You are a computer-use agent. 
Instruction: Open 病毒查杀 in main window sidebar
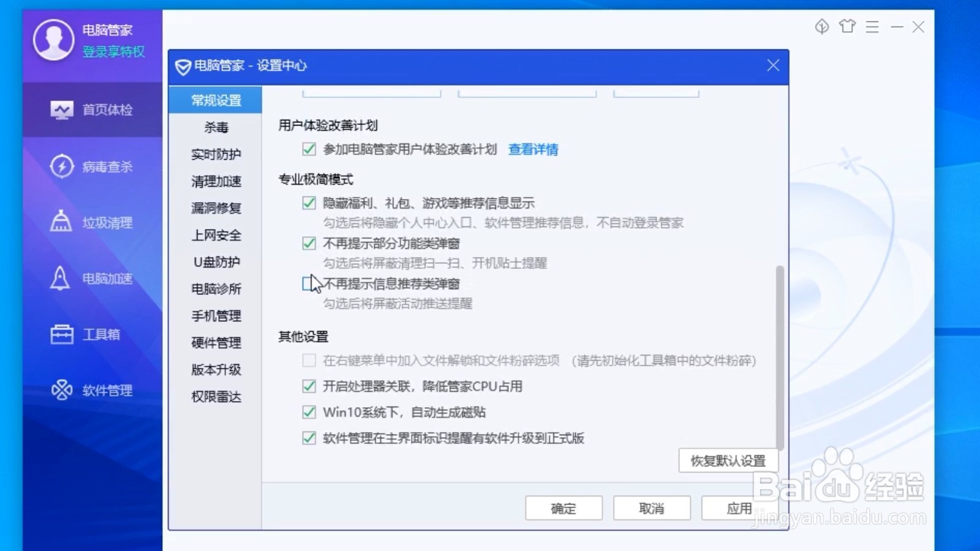tap(92, 166)
